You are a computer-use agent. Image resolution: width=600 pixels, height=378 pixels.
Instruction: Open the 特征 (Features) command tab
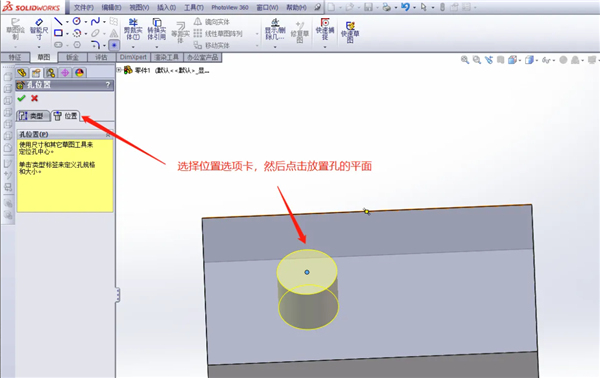tap(15, 57)
